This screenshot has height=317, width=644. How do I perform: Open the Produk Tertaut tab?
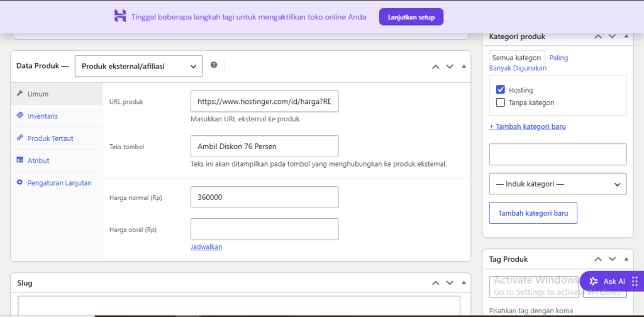point(57,138)
